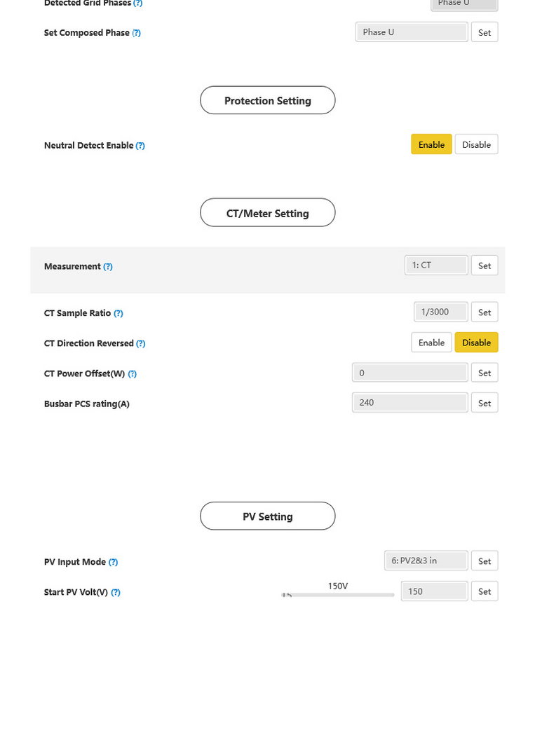The height and width of the screenshot is (756, 535).
Task: Click help icon next to Set Composed Phase
Action: coord(136,33)
